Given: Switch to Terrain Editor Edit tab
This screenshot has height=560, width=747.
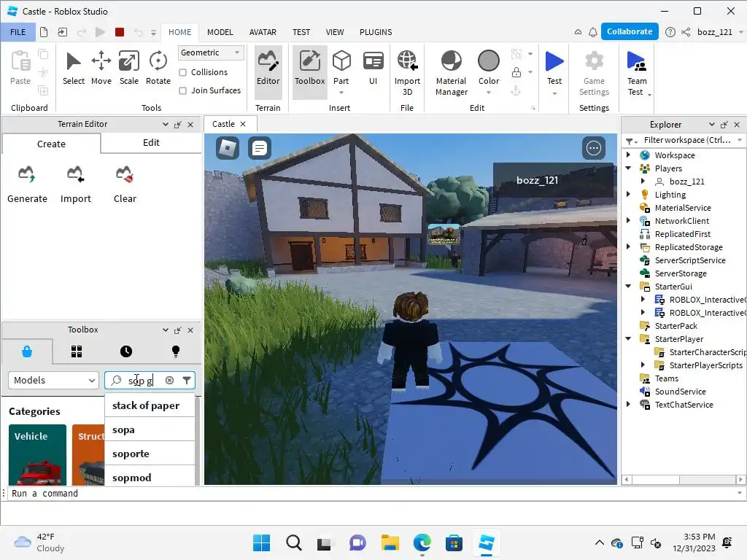Looking at the screenshot, I should point(151,143).
